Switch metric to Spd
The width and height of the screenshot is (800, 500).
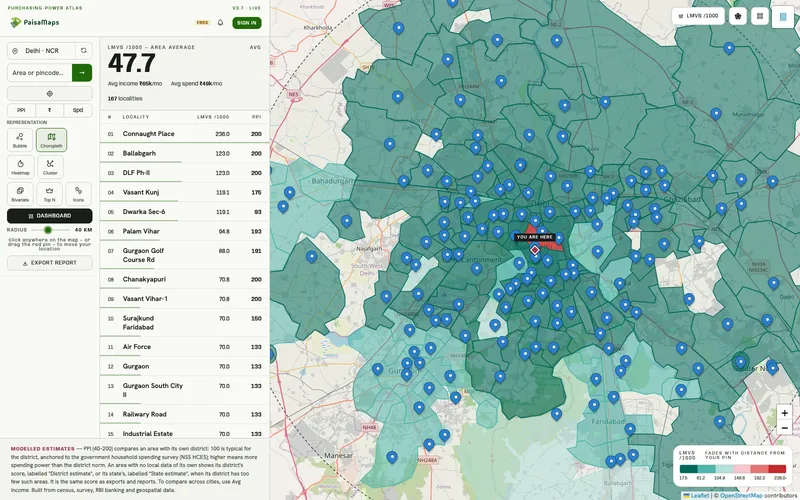pos(78,110)
